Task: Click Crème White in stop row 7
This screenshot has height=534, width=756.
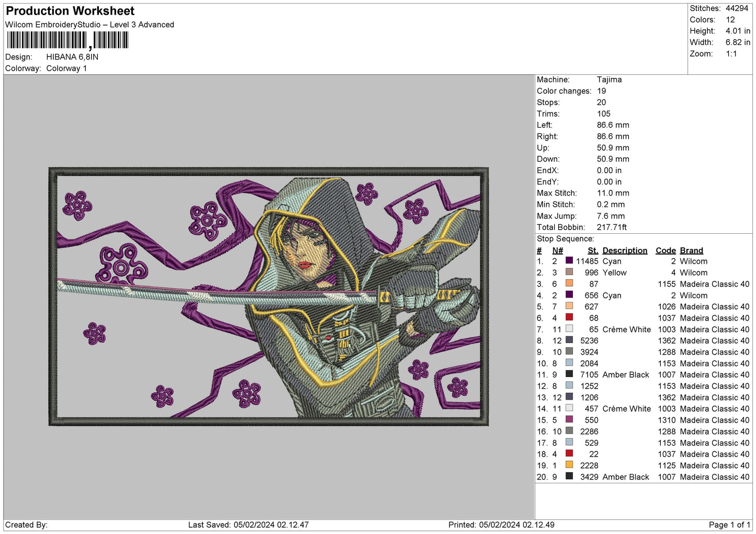Action: click(x=627, y=330)
